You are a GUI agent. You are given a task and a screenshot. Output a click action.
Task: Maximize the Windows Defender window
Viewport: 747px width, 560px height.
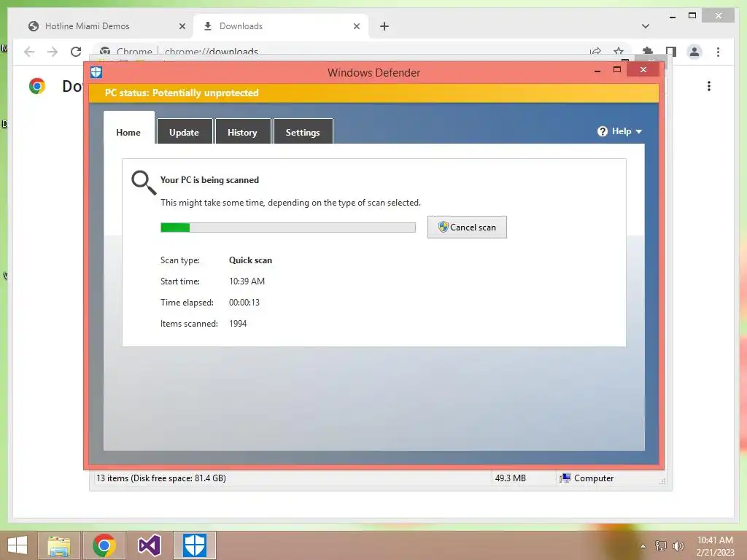617,69
